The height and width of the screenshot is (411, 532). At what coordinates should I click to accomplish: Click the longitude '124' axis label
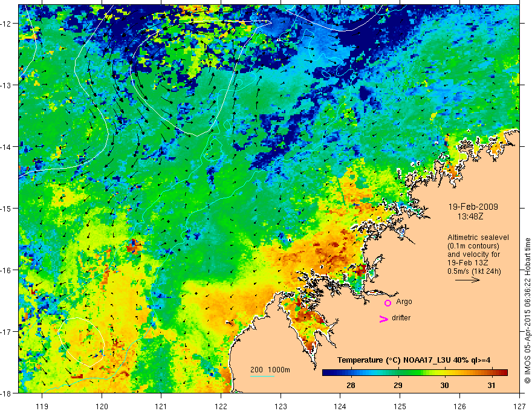point(340,406)
